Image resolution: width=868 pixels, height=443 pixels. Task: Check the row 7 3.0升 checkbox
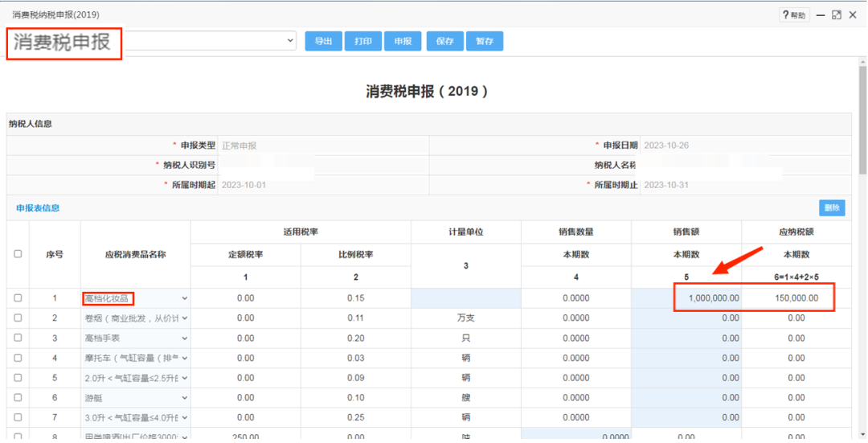coord(18,417)
